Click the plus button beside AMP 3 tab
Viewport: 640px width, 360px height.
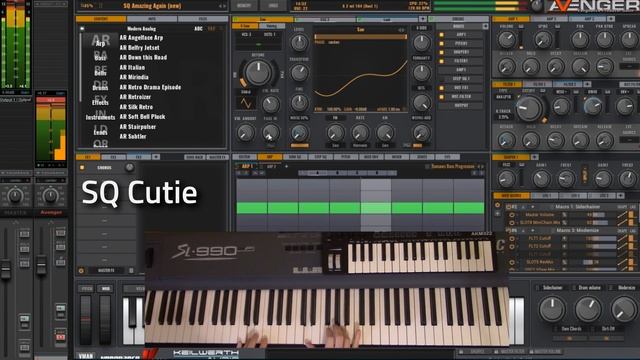(x=611, y=19)
